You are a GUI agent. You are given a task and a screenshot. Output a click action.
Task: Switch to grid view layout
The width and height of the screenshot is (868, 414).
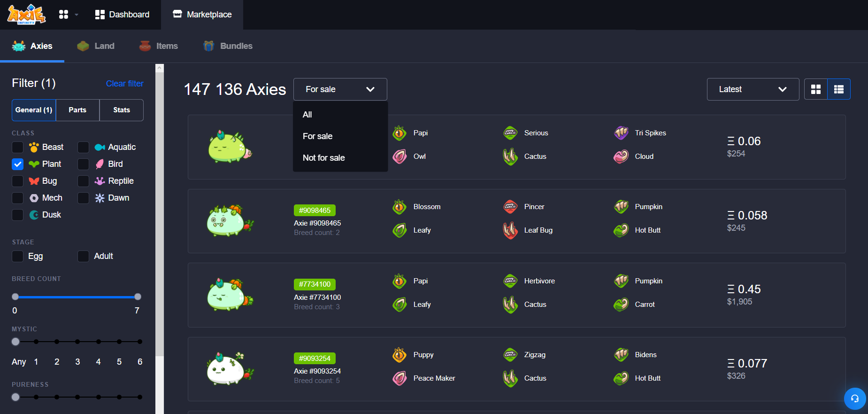click(816, 89)
